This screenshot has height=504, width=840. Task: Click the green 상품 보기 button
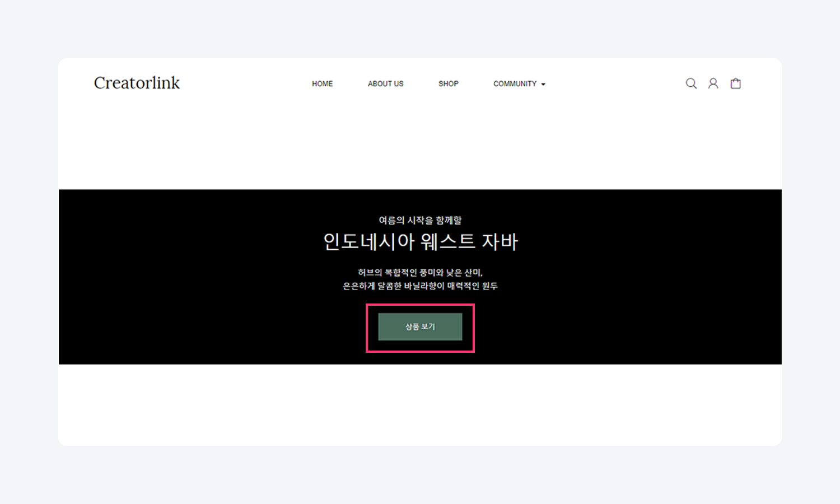(420, 326)
